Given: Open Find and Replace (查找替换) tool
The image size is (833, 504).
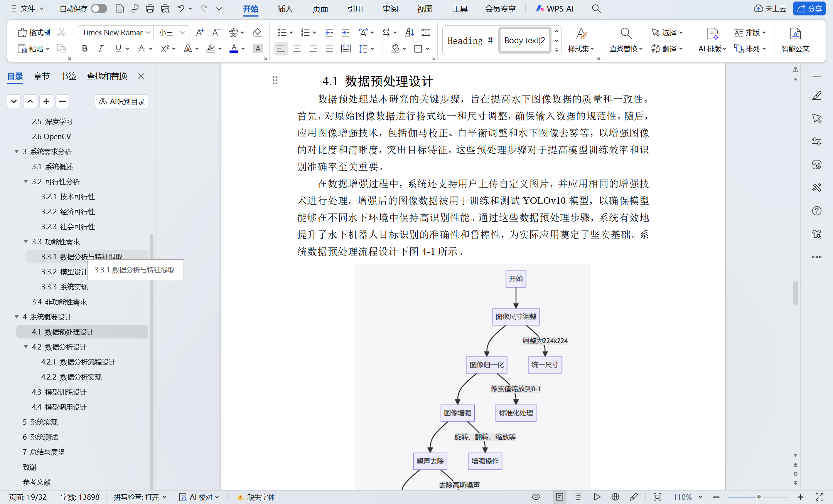Looking at the screenshot, I should click(626, 40).
